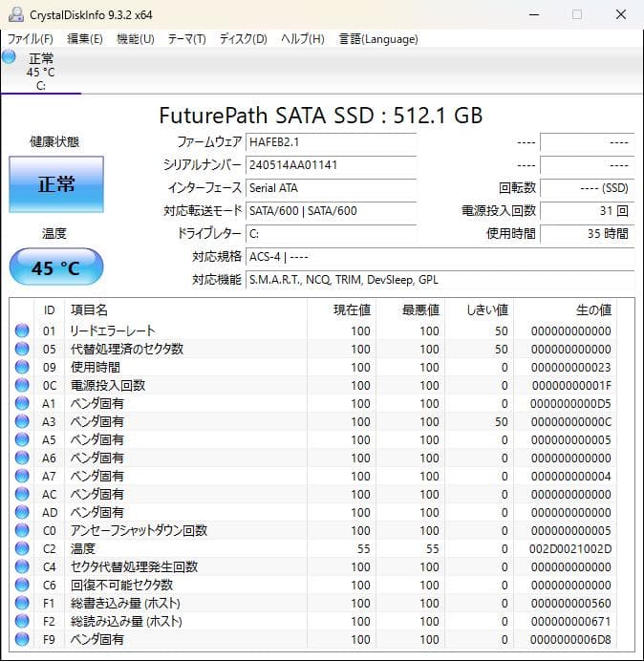Select the 回復不可能セクタ数 row name

tap(121, 586)
